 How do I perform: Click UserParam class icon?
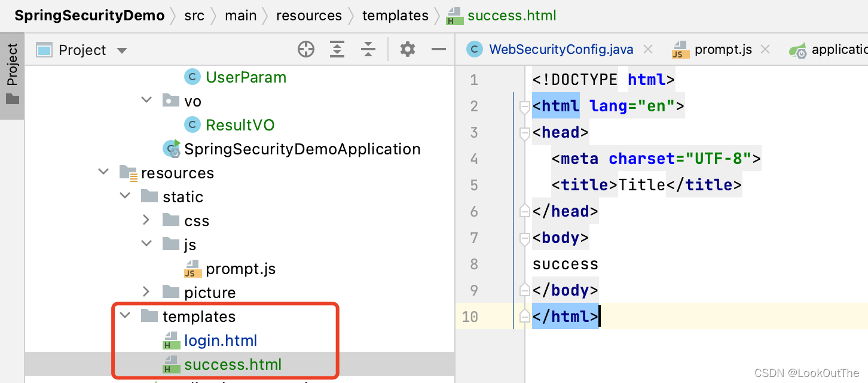coord(192,77)
